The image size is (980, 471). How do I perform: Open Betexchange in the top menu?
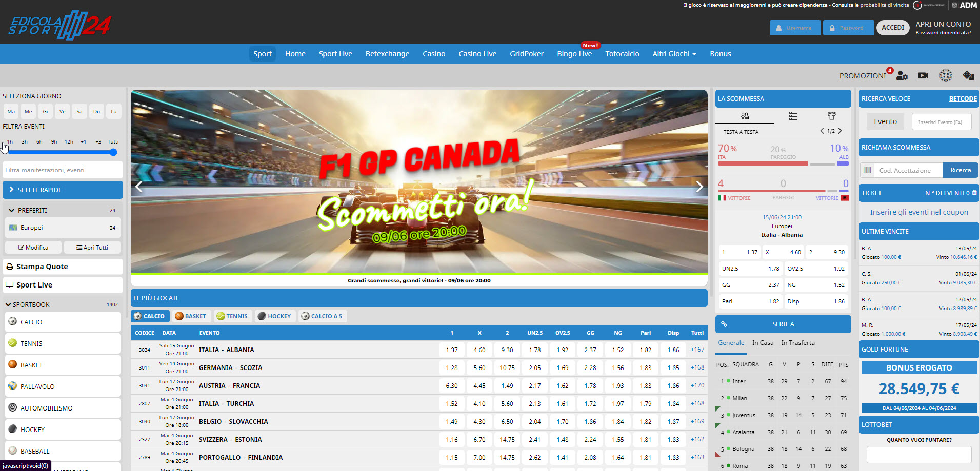coord(387,54)
